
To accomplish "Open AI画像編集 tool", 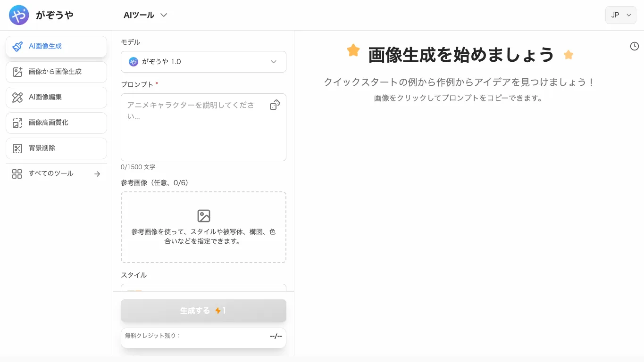I will point(56,97).
